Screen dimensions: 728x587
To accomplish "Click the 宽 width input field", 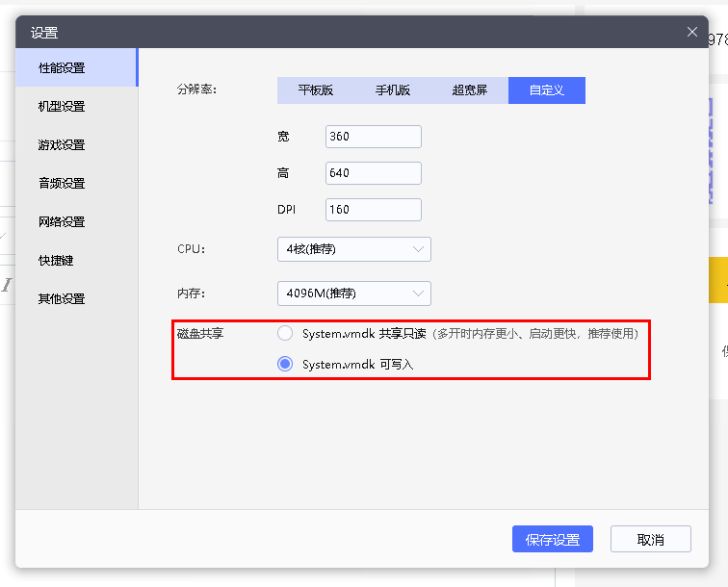I will [373, 137].
